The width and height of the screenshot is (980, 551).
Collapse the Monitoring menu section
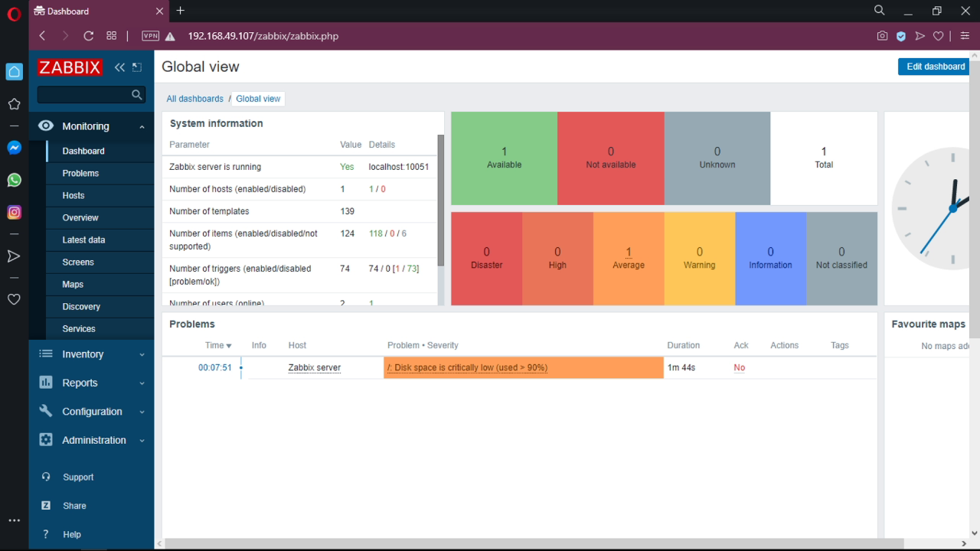pos(92,126)
